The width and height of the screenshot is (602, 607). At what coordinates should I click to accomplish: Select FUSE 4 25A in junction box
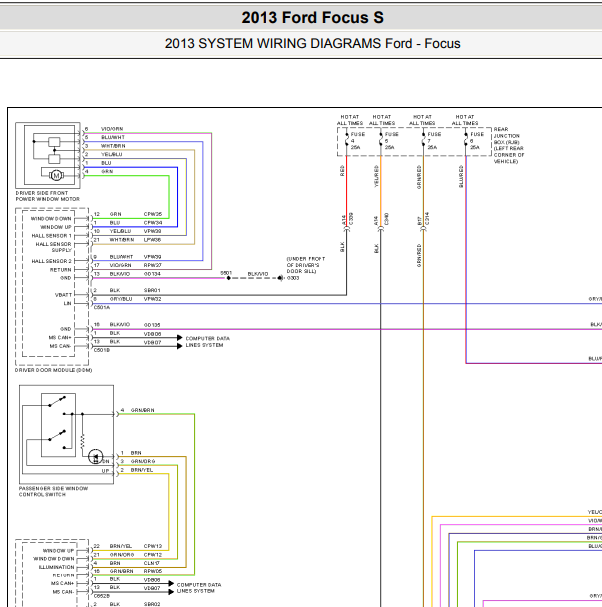coord(354,141)
